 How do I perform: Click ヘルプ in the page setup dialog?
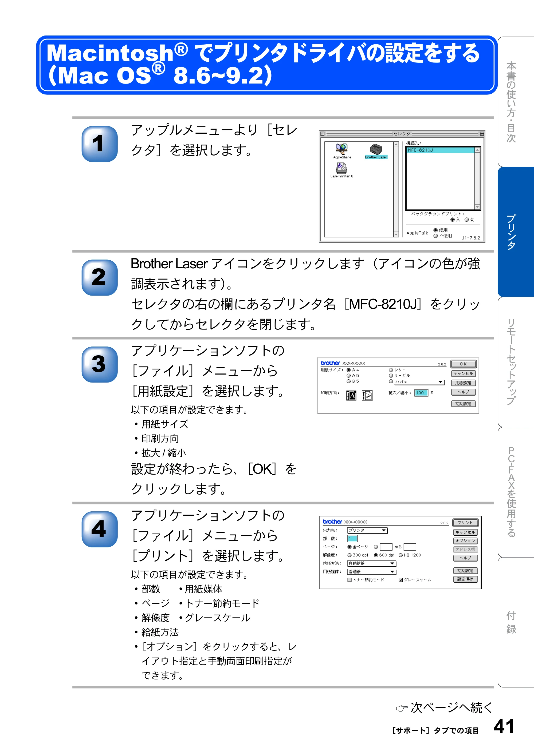click(463, 392)
